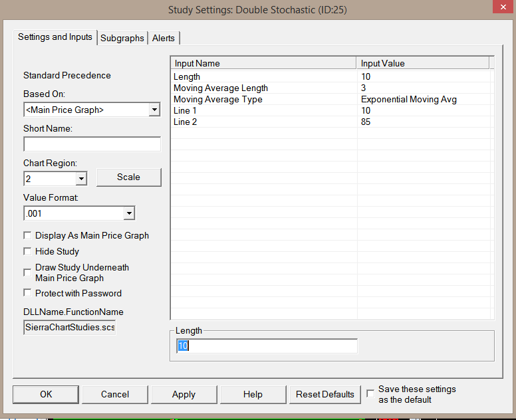Click the Scale button
This screenshot has height=420, width=516.
[129, 177]
